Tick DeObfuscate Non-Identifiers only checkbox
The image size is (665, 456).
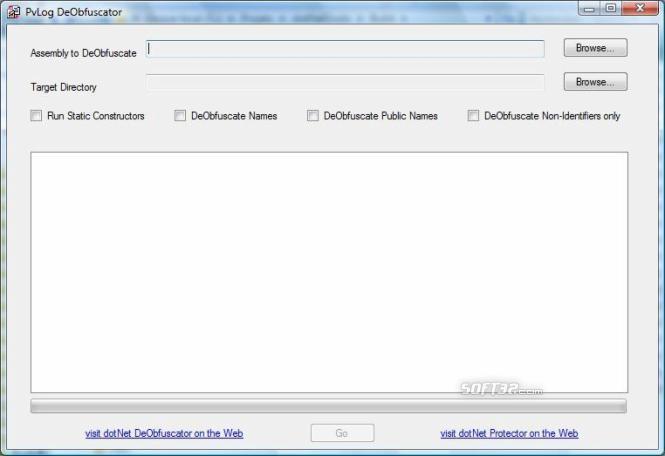(473, 115)
